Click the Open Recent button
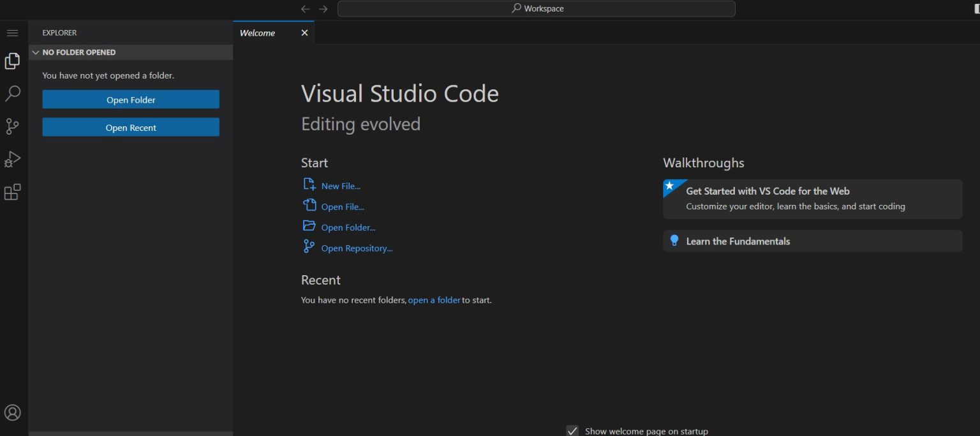 pos(130,127)
